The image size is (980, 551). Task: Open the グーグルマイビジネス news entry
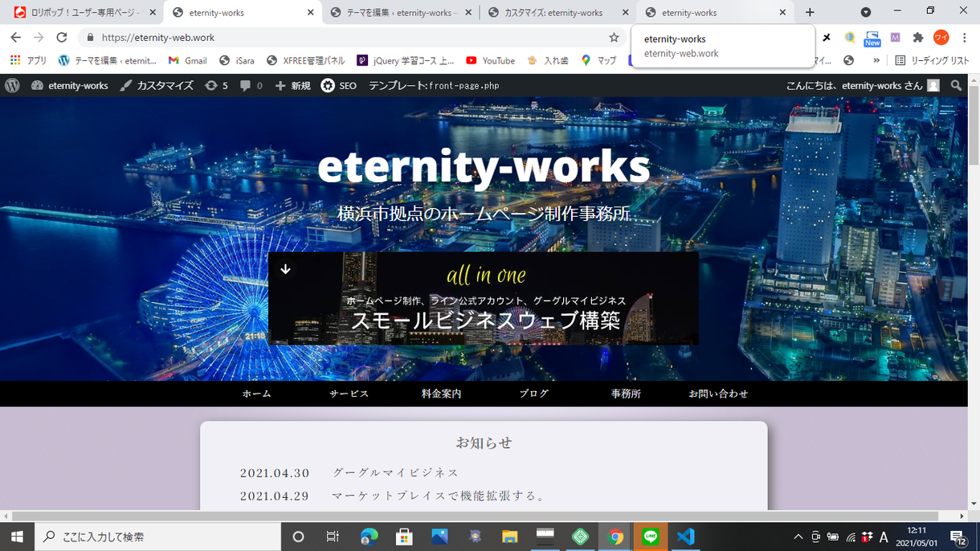pos(396,472)
